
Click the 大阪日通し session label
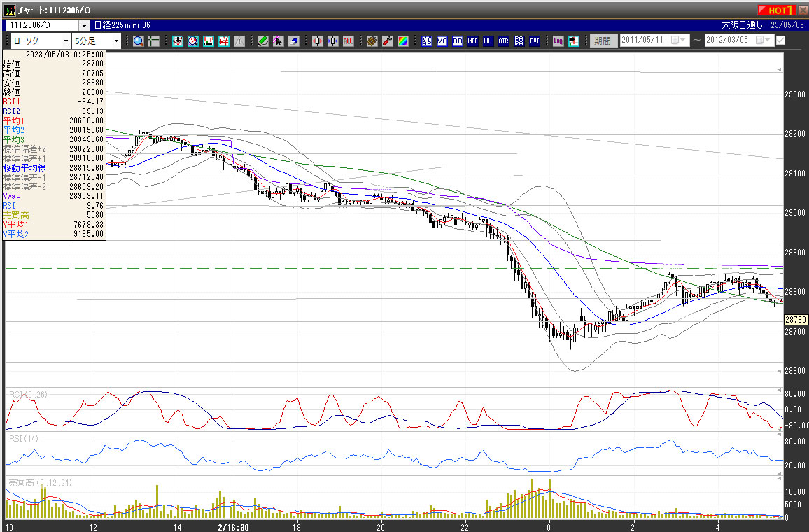(741, 24)
